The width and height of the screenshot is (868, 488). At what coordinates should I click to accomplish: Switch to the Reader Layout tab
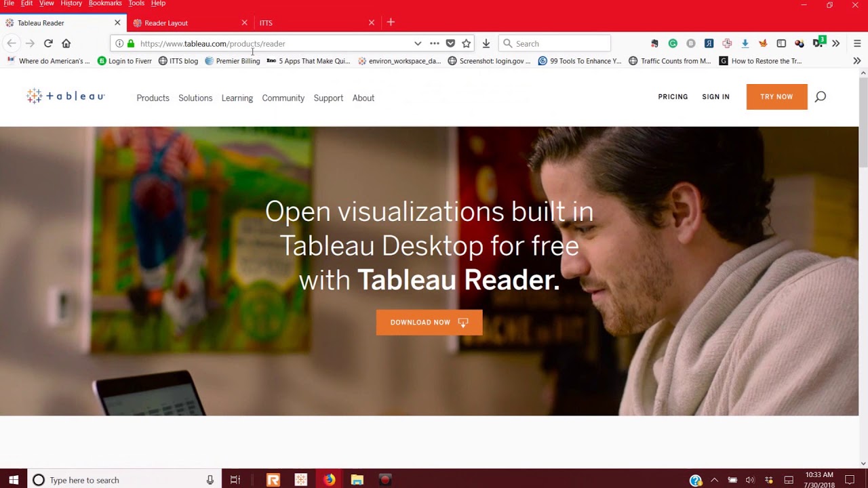[x=191, y=22]
